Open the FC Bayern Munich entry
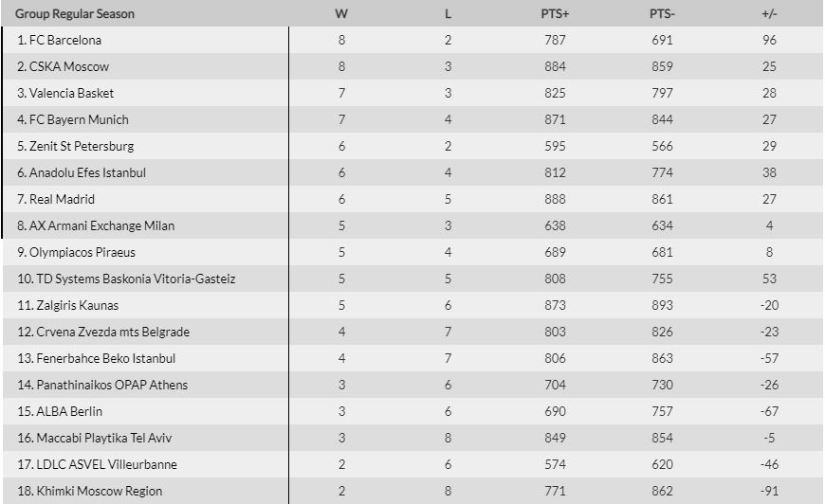 (x=79, y=119)
